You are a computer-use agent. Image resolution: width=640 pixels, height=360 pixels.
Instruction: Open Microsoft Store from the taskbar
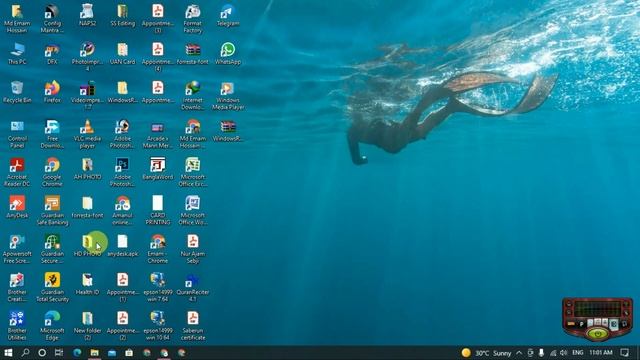[x=129, y=353]
